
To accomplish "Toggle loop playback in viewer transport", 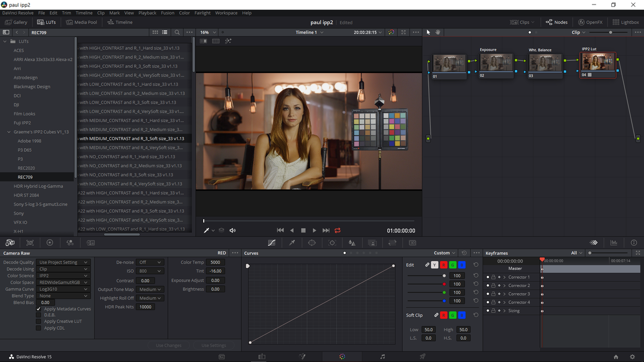I will point(338,230).
